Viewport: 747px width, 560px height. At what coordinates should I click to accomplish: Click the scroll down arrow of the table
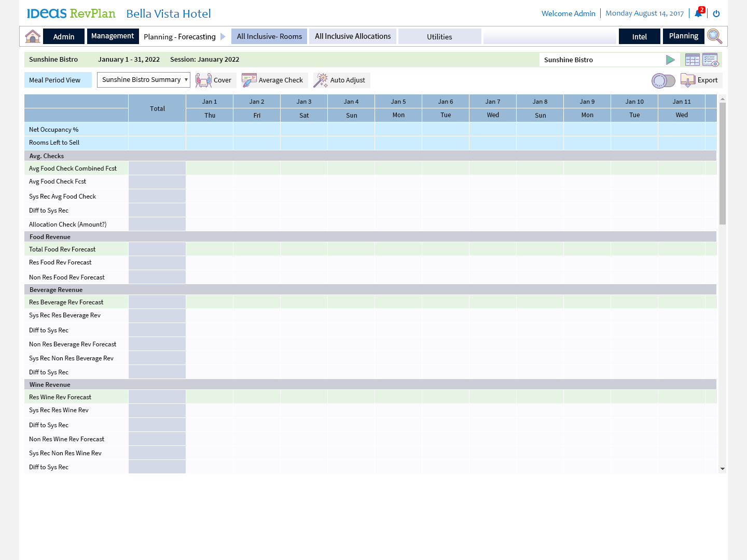[x=722, y=469]
